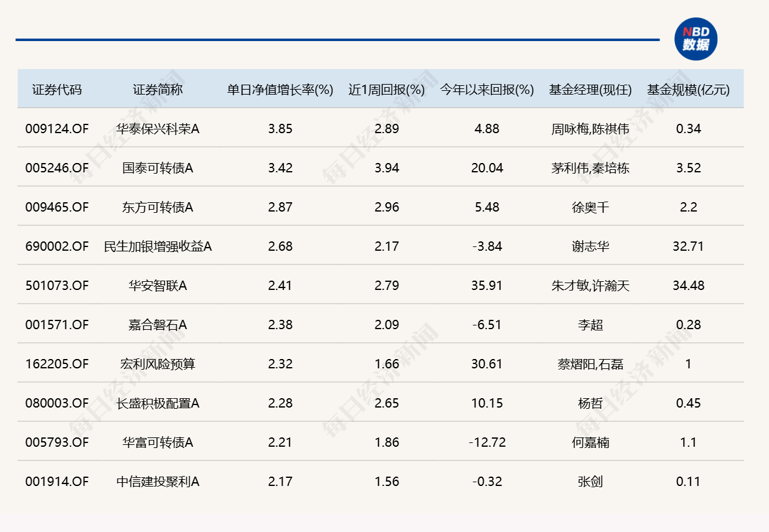769x532 pixels.
Task: Click fund name 嘉合磐石A
Action: (x=158, y=325)
